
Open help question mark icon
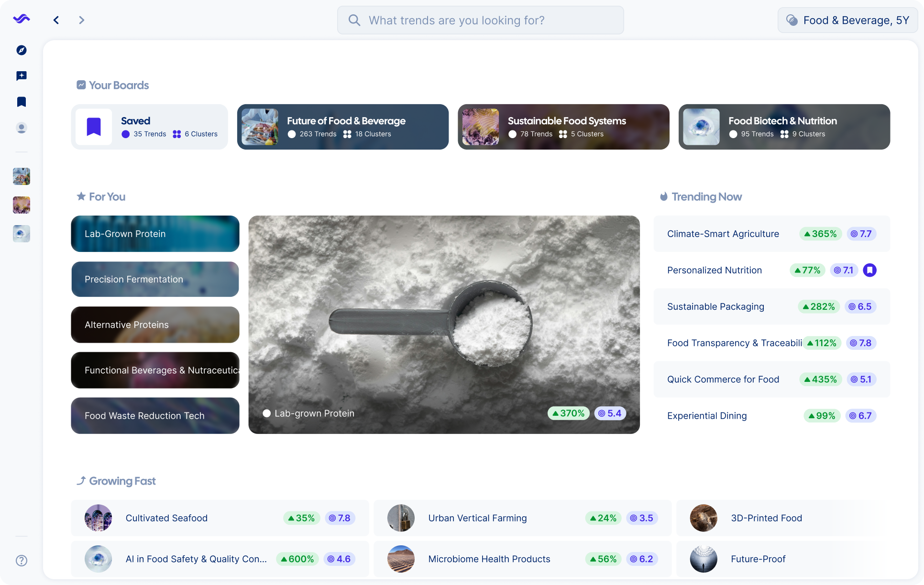[22, 561]
